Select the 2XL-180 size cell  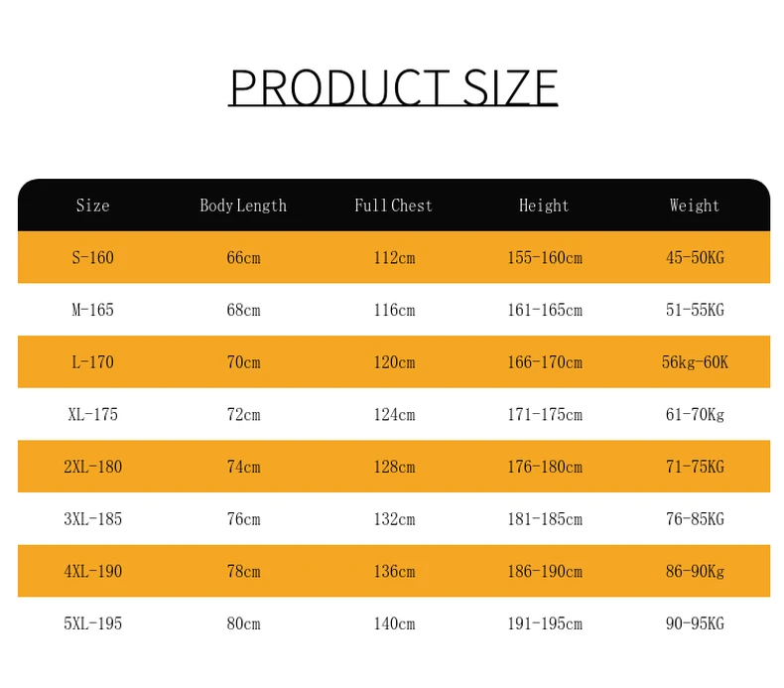point(92,467)
